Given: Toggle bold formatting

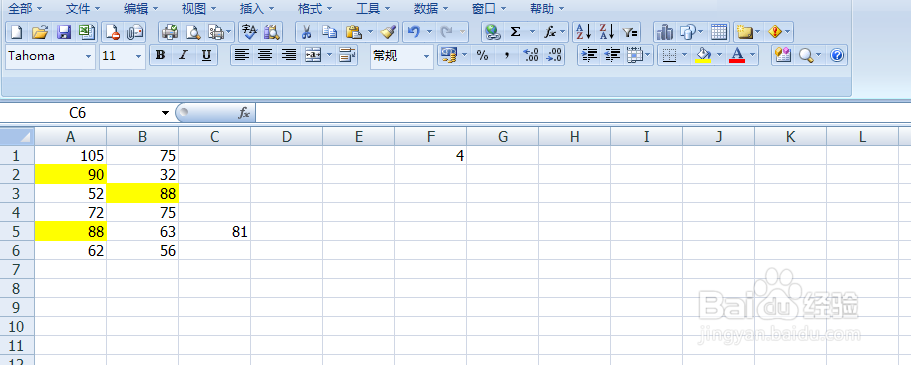Looking at the screenshot, I should [x=161, y=56].
